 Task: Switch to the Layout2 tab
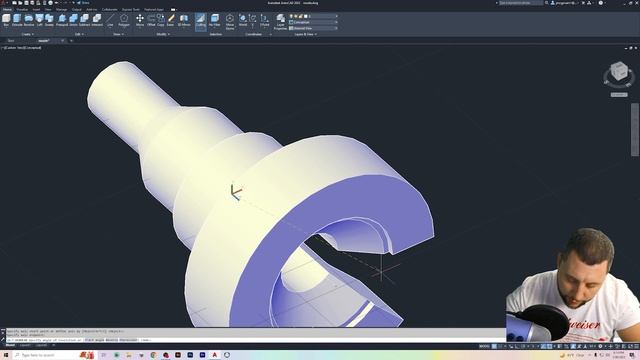pos(42,345)
